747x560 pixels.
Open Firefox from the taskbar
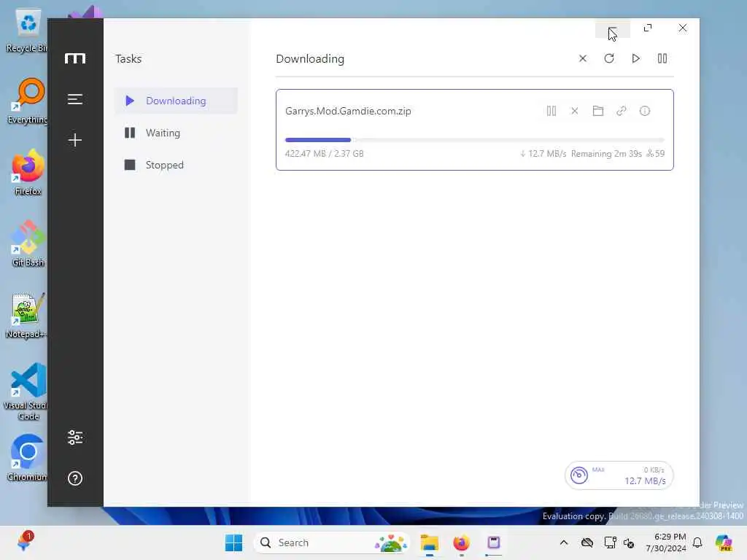461,542
